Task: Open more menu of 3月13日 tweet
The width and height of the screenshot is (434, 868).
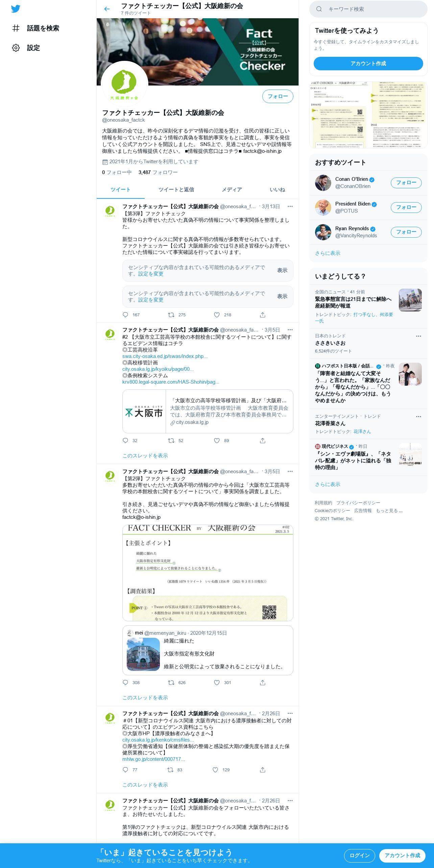Action: pyautogui.click(x=290, y=206)
